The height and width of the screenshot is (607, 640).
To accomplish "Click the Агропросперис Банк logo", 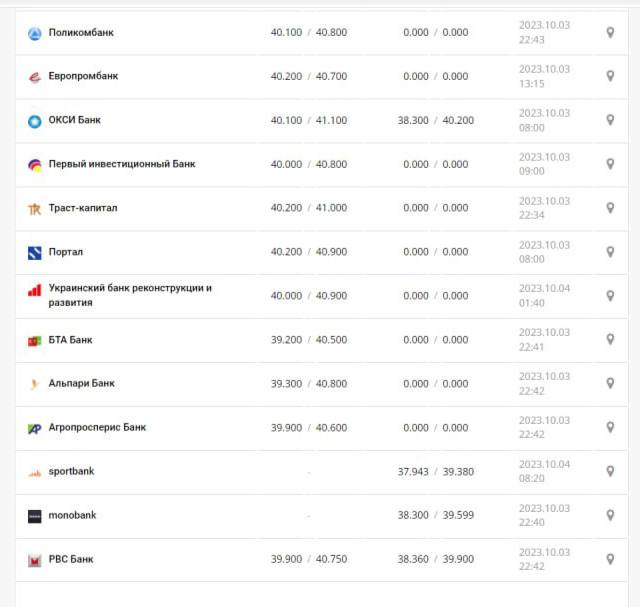I will tap(34, 428).
